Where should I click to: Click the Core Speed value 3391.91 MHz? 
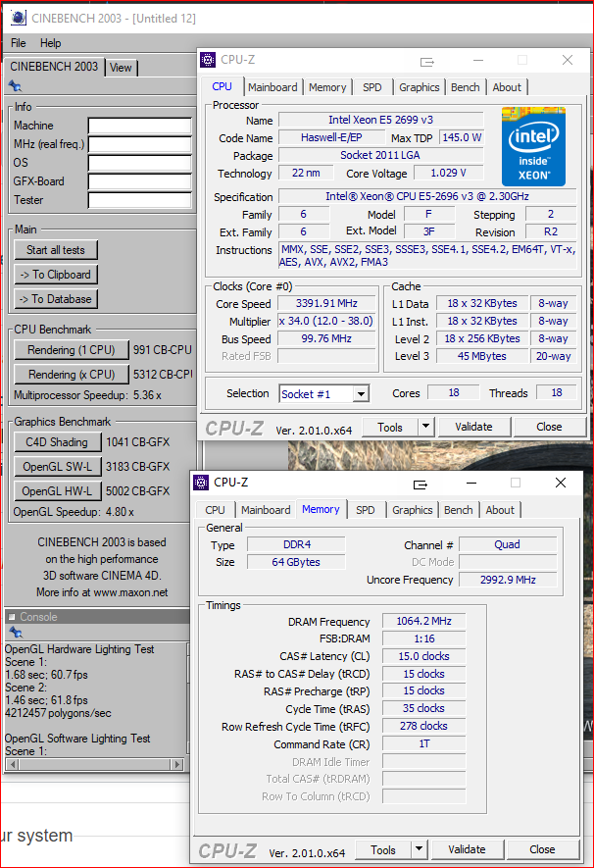tap(326, 303)
